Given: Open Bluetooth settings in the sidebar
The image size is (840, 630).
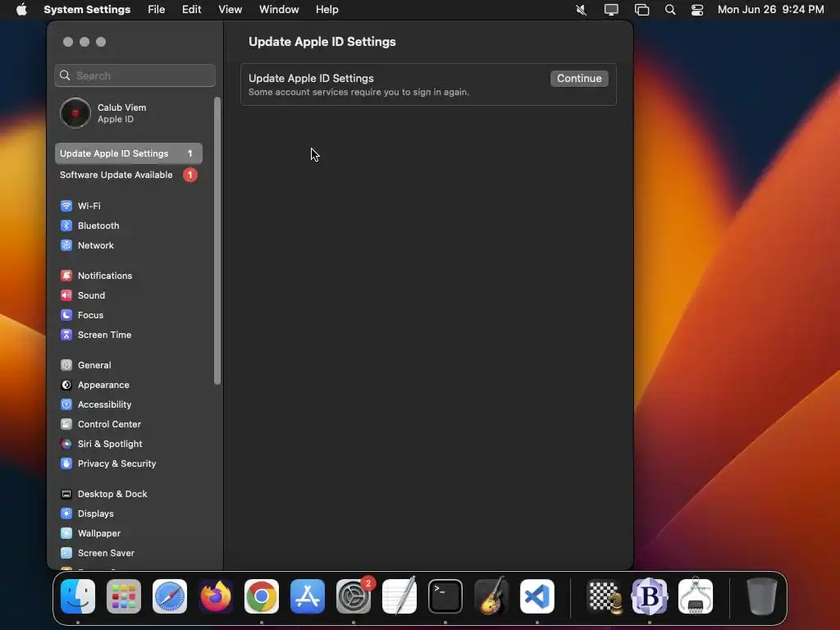Looking at the screenshot, I should click(129, 226).
